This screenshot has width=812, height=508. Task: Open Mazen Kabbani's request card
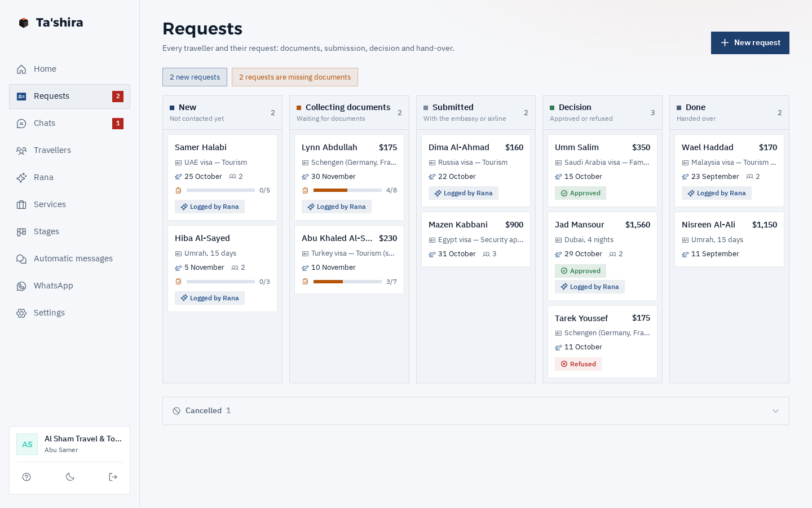[x=476, y=239]
